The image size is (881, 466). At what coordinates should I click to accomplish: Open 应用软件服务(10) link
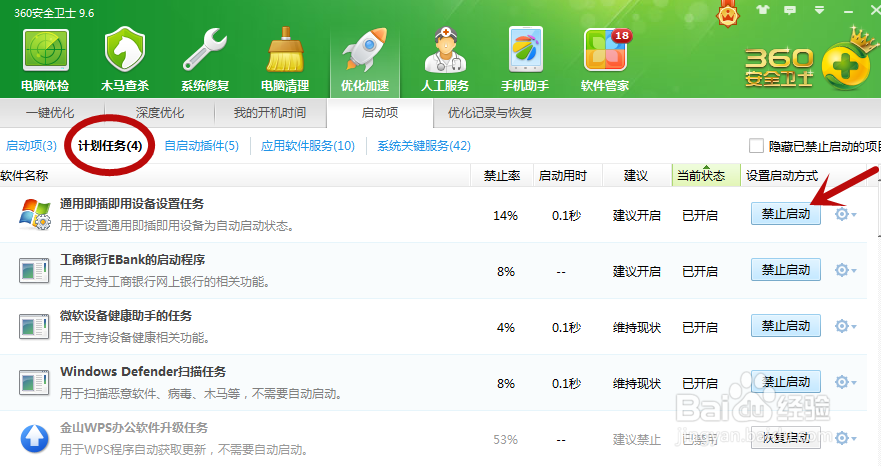(308, 146)
